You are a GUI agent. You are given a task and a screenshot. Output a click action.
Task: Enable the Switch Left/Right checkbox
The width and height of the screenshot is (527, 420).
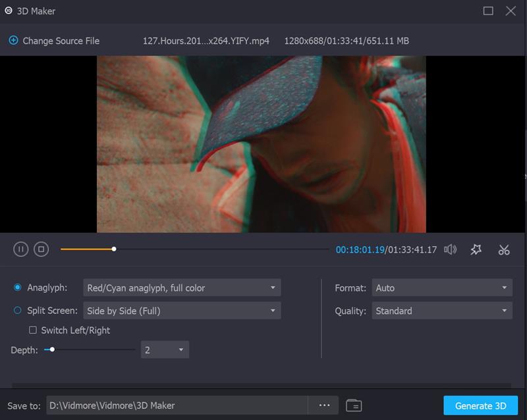point(32,330)
